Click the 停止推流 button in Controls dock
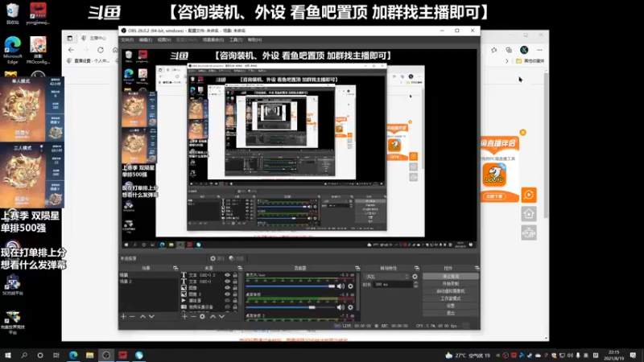The width and height of the screenshot is (644, 362). (x=451, y=277)
